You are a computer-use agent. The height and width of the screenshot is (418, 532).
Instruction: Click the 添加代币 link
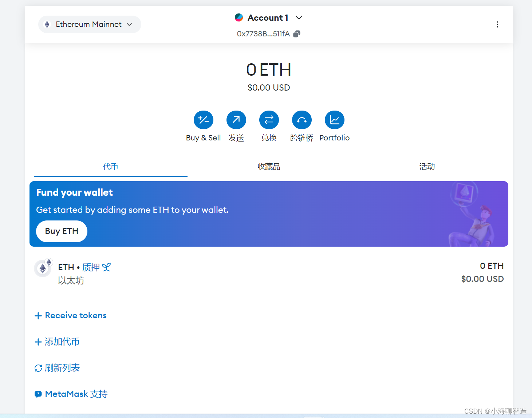62,342
